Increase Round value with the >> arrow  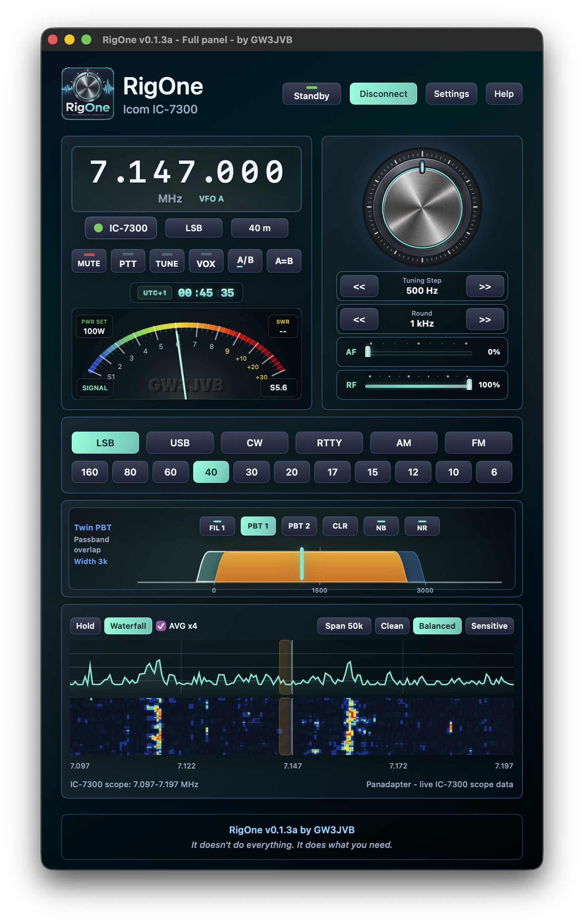coord(484,319)
